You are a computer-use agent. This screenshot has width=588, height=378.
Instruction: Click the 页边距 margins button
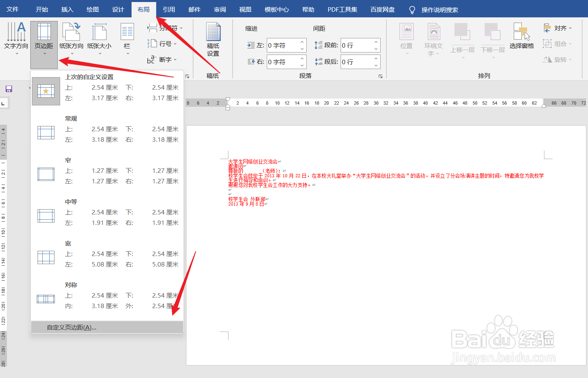44,44
